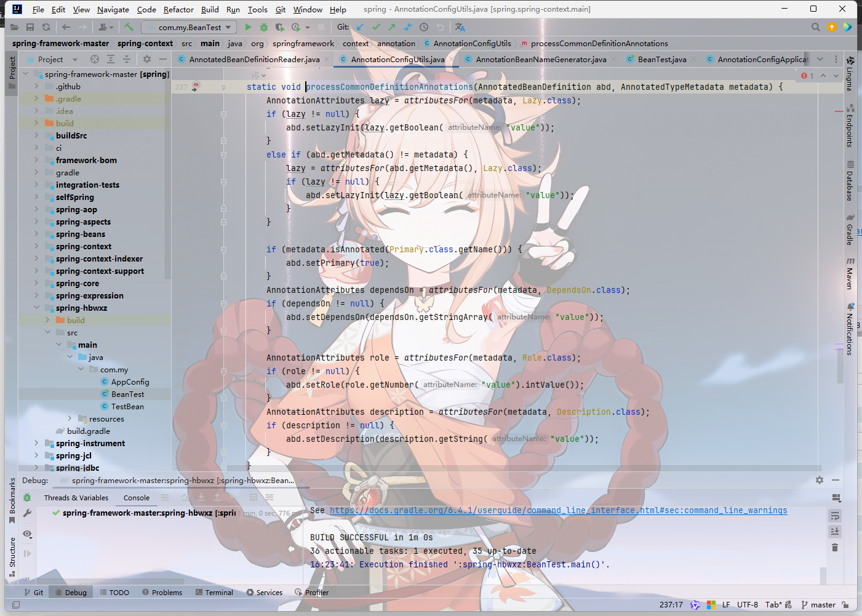Navigate back with the left arrow icon
The image size is (862, 616).
coord(66,27)
